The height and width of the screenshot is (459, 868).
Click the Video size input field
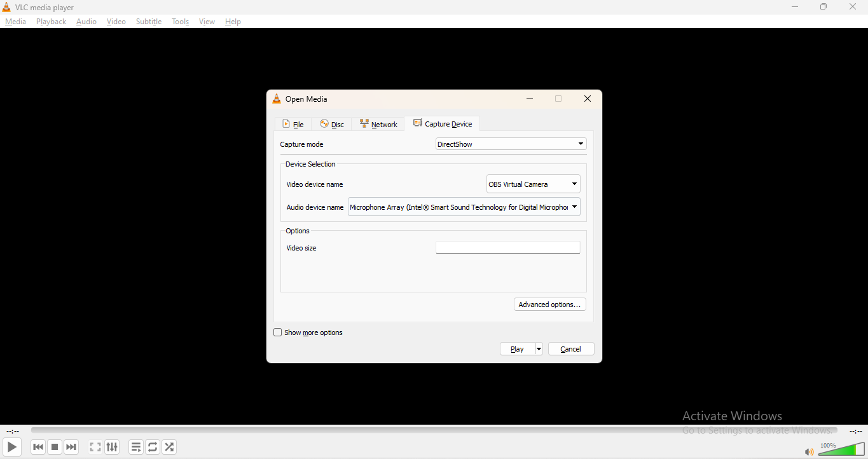click(508, 247)
